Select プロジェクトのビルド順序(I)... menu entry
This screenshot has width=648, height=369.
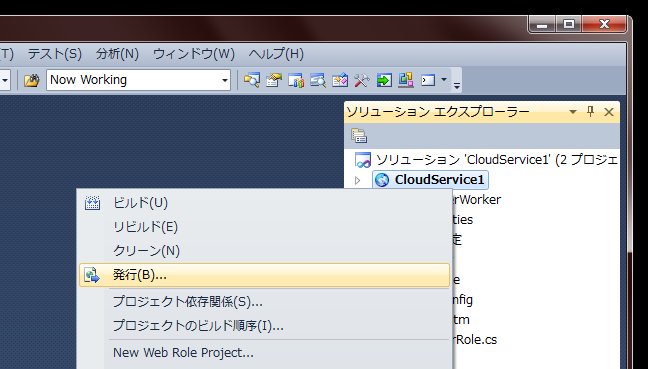264,326
